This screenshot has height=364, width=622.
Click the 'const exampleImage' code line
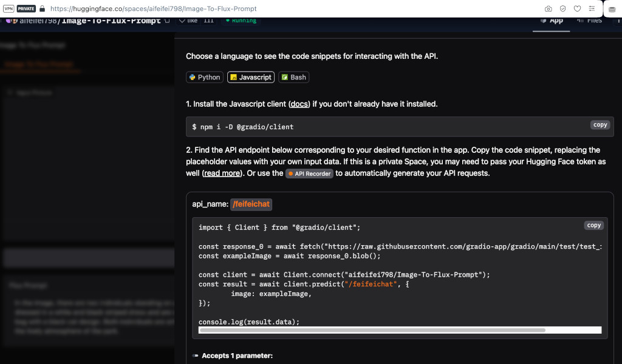point(290,256)
